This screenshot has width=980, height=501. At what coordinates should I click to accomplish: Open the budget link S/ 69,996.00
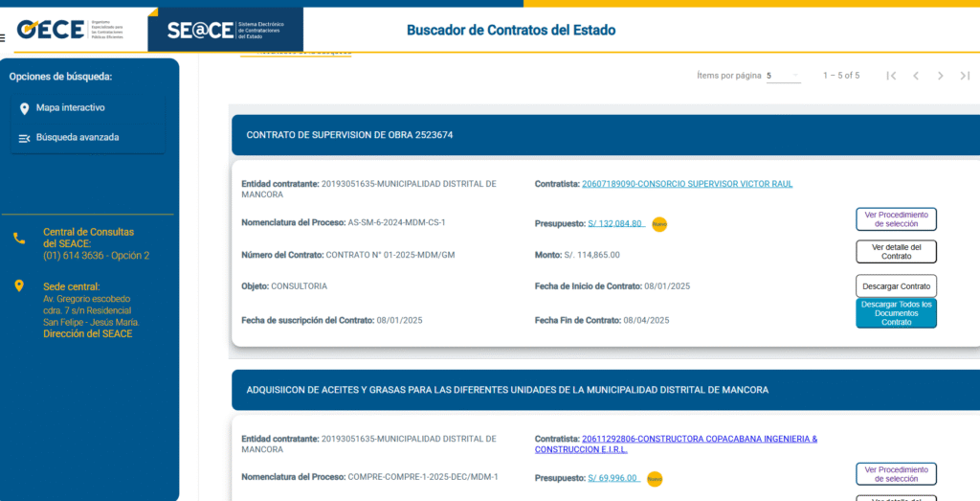(612, 478)
